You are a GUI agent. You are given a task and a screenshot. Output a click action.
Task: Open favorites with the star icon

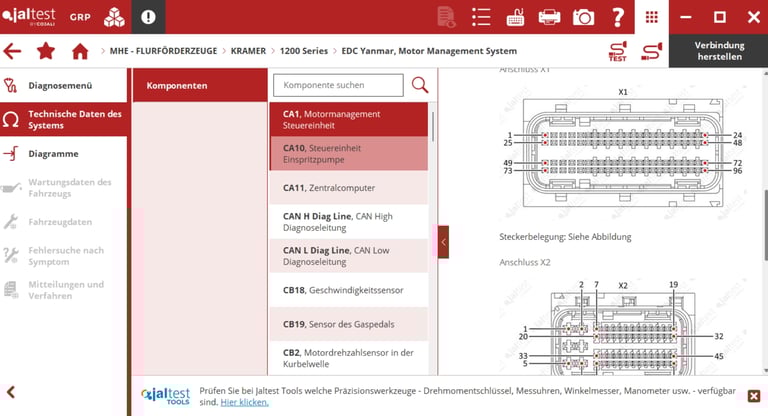(46, 50)
